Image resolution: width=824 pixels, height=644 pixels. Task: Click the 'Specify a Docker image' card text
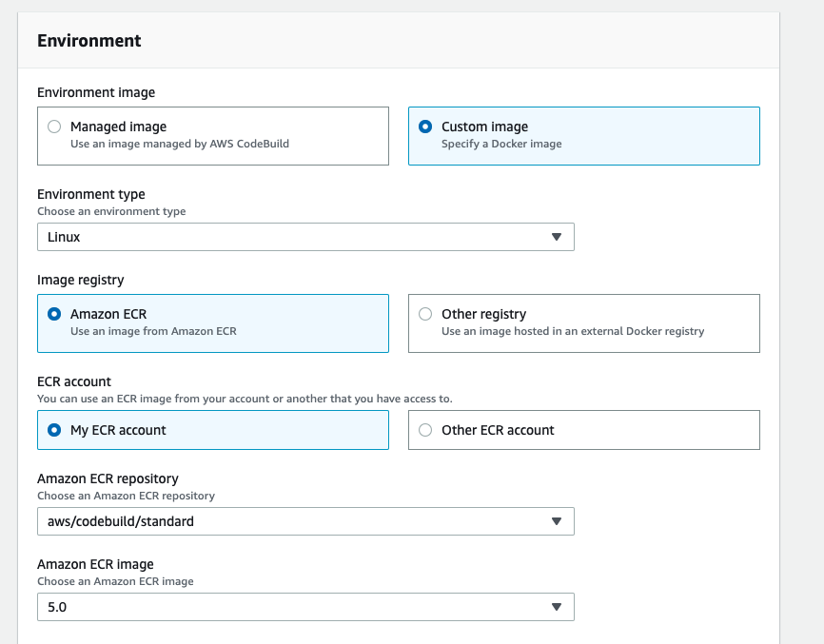(x=501, y=145)
